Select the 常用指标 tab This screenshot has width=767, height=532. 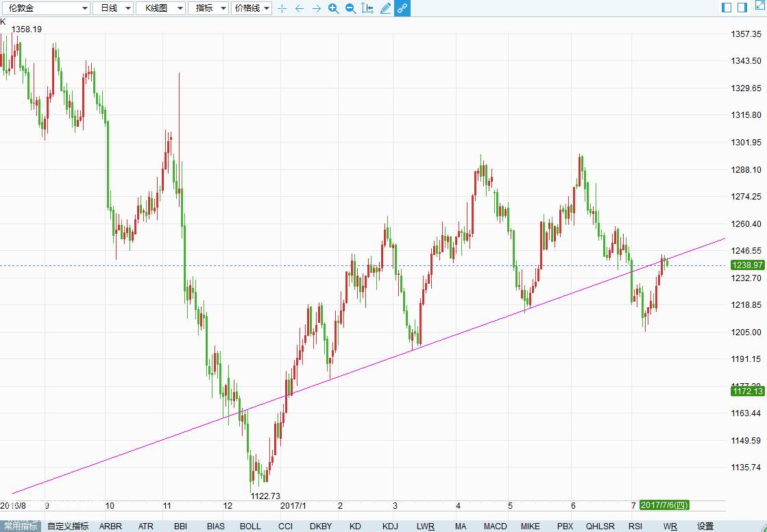coord(21,527)
